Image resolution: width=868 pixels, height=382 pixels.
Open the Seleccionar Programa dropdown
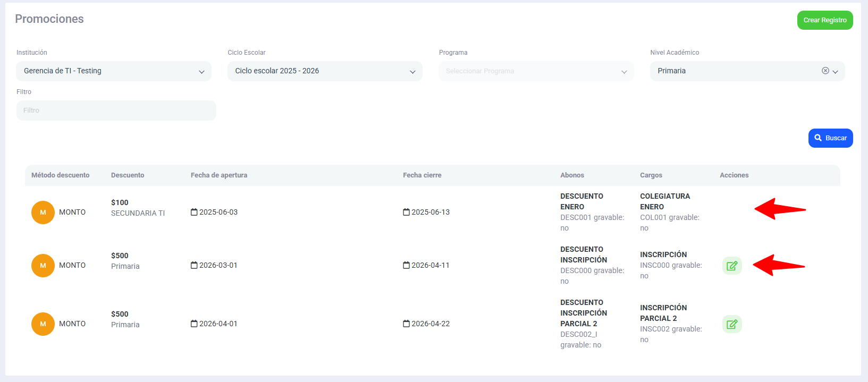tap(536, 71)
